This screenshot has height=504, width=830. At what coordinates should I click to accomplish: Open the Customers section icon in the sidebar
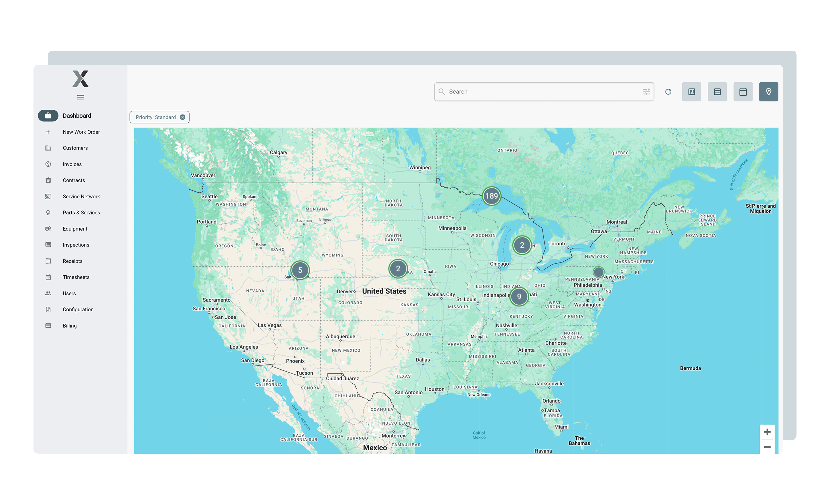pos(48,148)
